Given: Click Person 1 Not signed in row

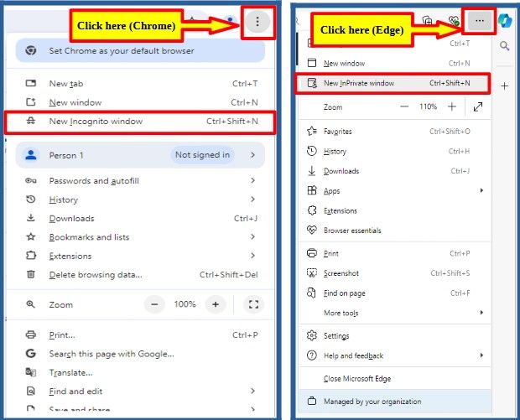Looking at the screenshot, I should [x=140, y=155].
